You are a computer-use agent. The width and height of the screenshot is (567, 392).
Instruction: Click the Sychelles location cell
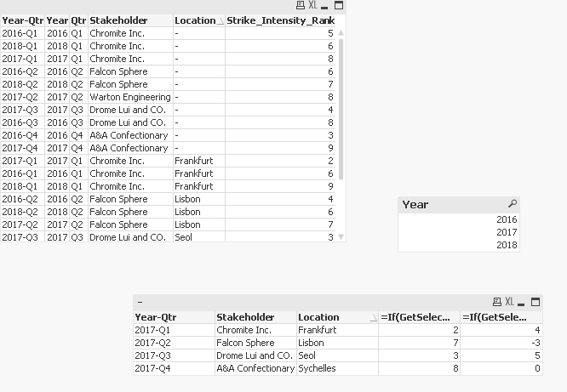click(x=336, y=368)
